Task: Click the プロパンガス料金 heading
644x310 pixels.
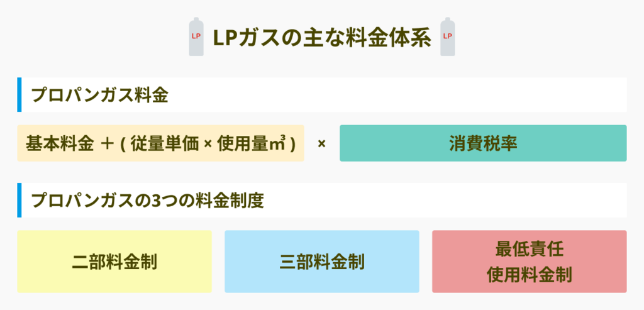Action: [100, 95]
